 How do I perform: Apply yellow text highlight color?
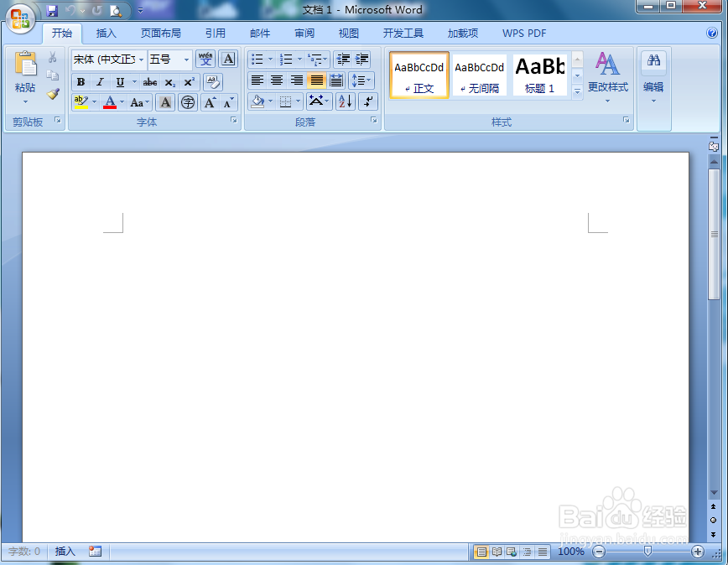[x=81, y=102]
